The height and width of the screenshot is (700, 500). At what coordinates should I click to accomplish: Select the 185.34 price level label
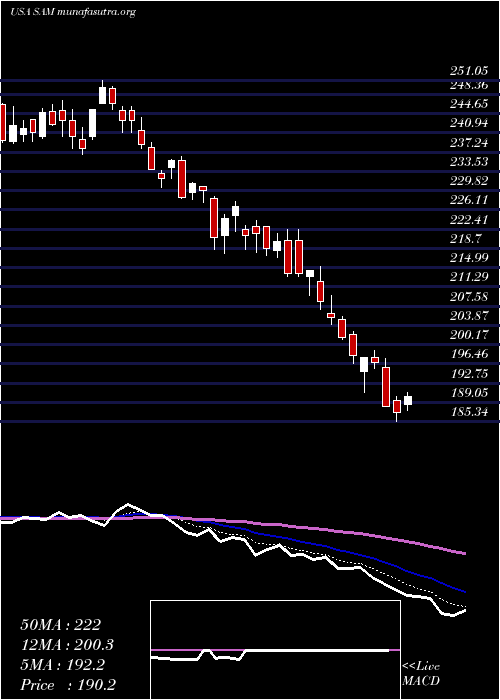coord(468,412)
